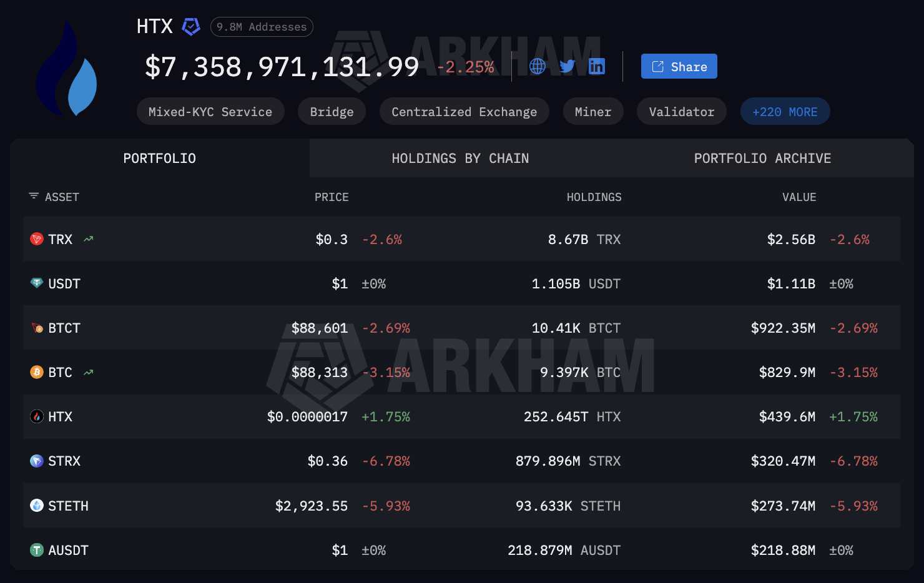Click the $1.11B USDT value
This screenshot has height=583, width=924.
[791, 283]
